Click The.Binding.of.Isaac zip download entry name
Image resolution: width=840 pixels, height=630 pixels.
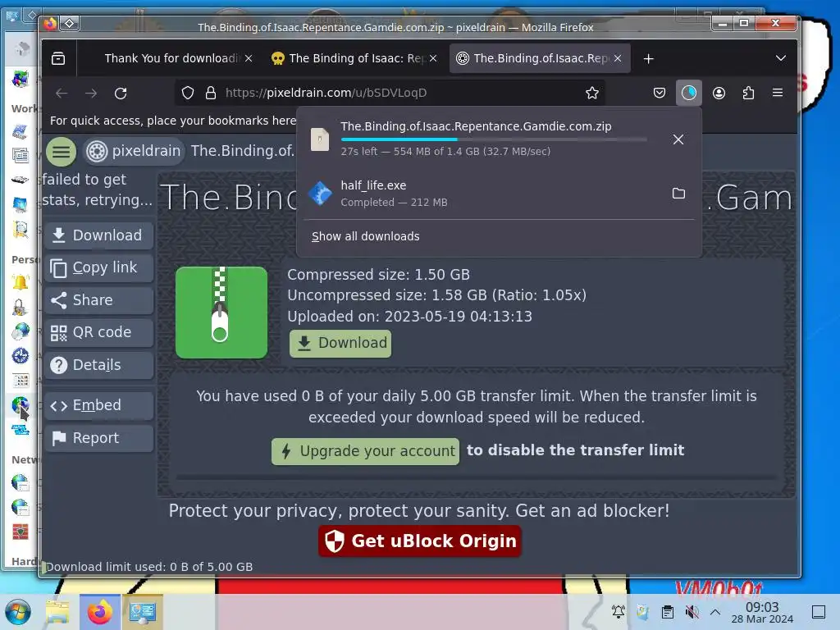point(476,126)
